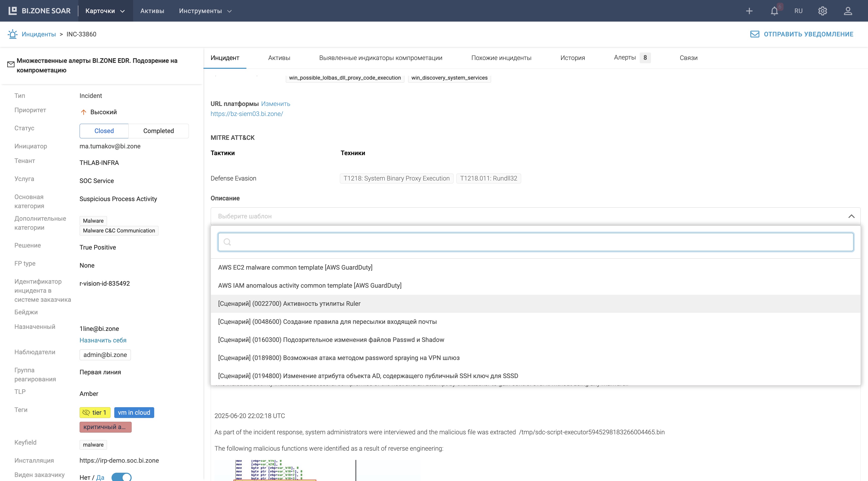868x481 pixels.
Task: Click the envelope icon beside incident title
Action: [x=11, y=64]
